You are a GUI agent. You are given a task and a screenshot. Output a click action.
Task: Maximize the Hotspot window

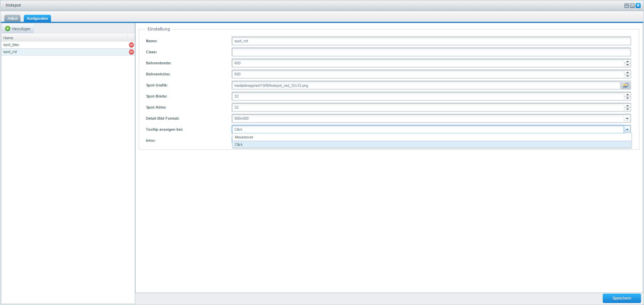pyautogui.click(x=632, y=6)
